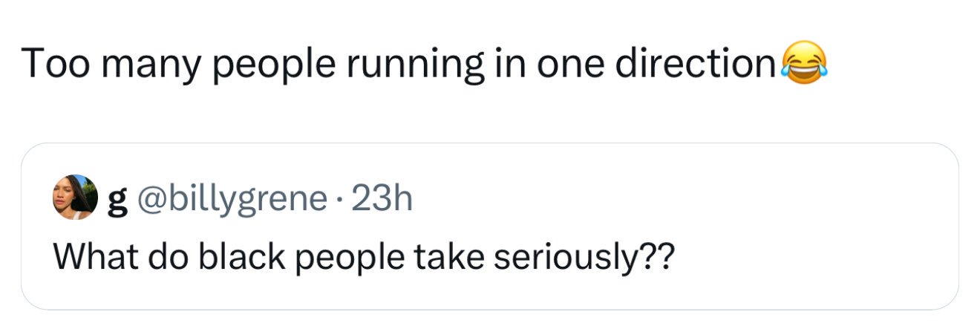Click the word "Too" starting the main tweet

tap(55, 64)
